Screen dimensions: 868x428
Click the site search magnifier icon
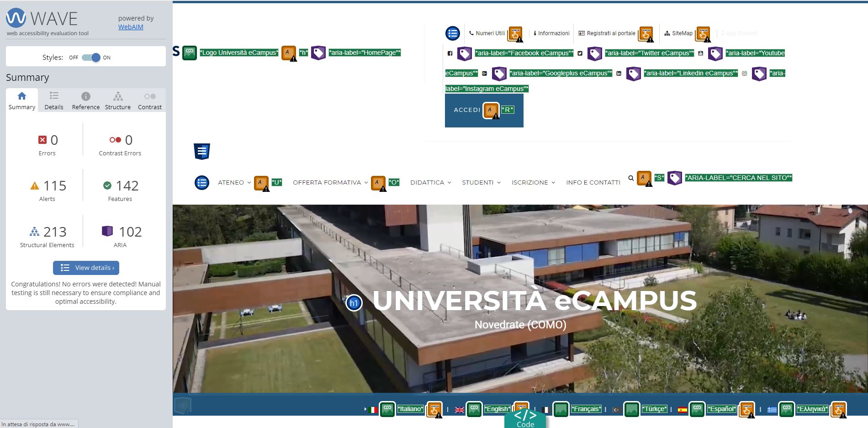coord(631,178)
